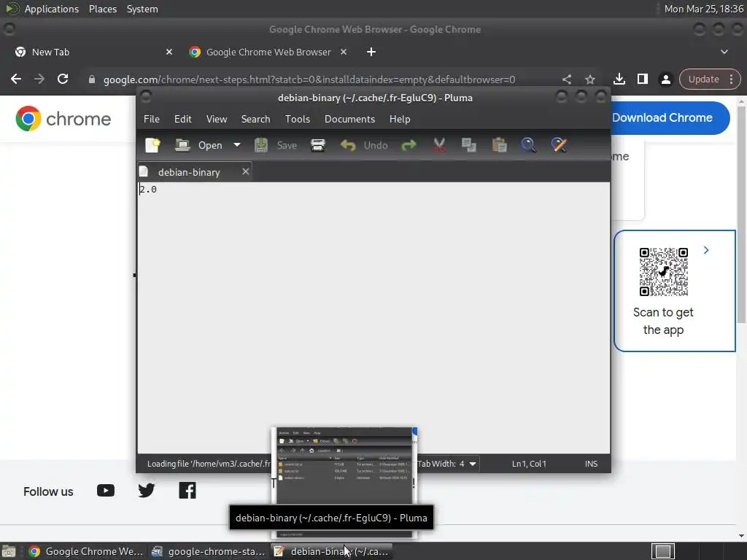Open the Twitter Follow us link
Viewport: 747px width, 560px height.
[x=146, y=491]
